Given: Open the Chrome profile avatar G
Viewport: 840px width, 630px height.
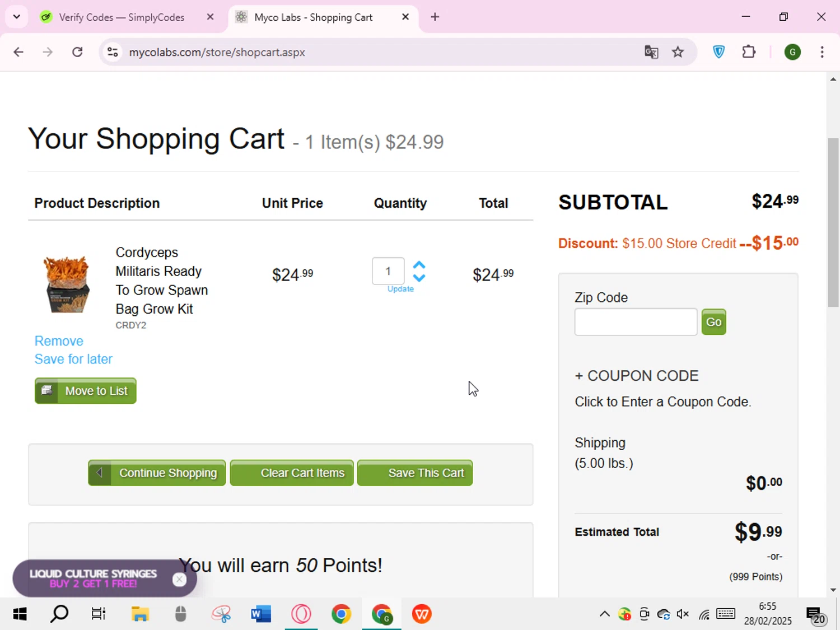Looking at the screenshot, I should point(792,52).
